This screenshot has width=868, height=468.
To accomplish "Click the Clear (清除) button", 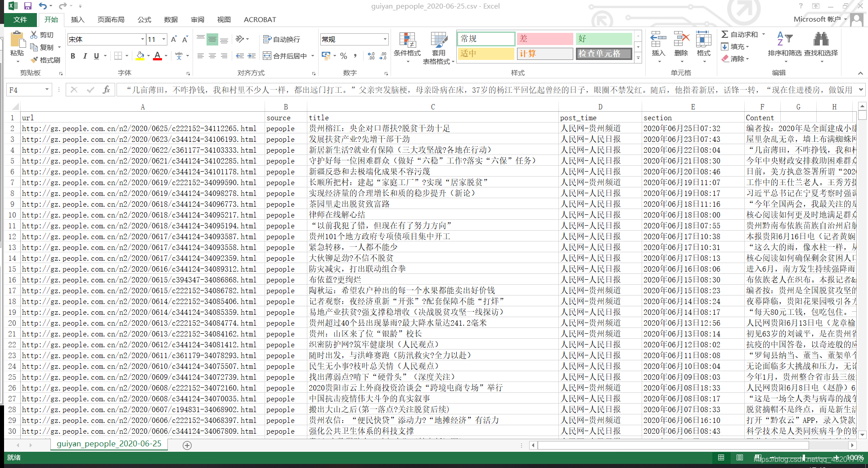I will 735,59.
